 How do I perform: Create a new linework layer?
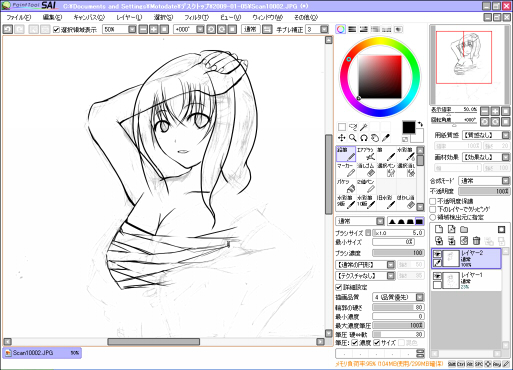(x=451, y=229)
